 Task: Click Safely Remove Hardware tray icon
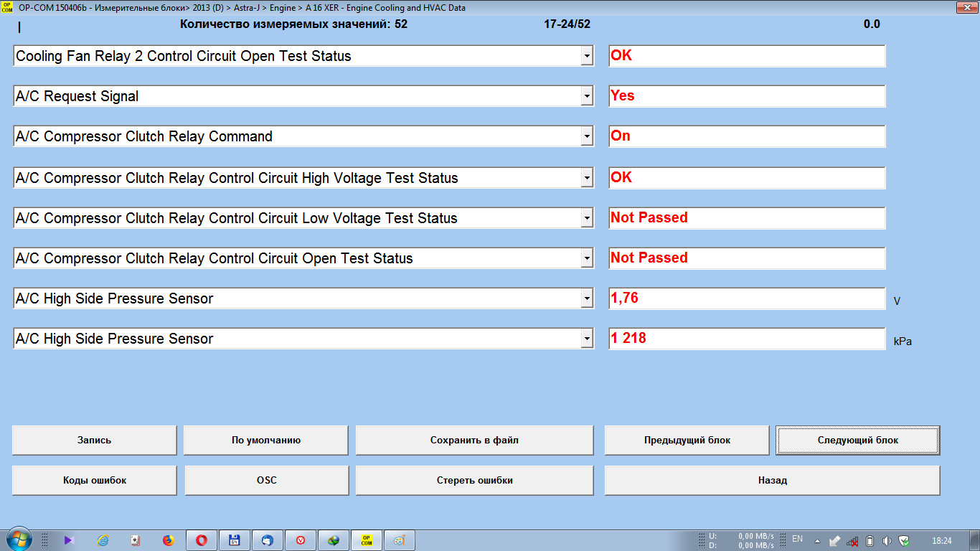point(835,540)
